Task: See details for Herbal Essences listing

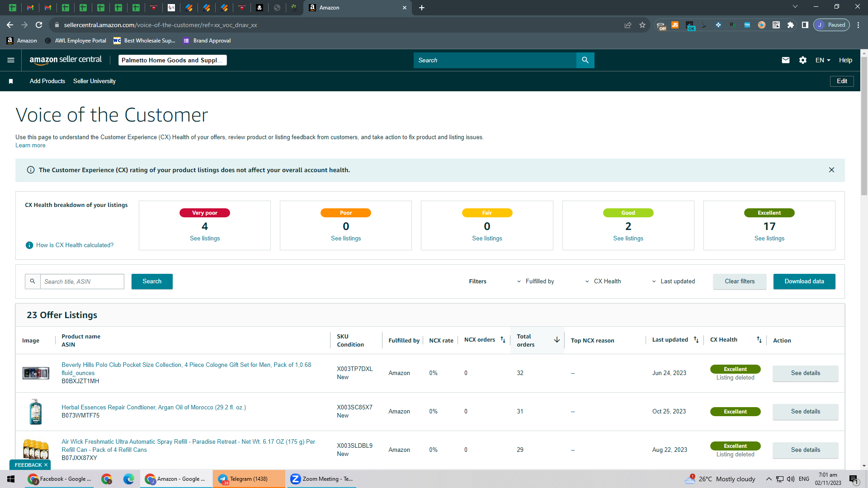Action: [x=805, y=412]
